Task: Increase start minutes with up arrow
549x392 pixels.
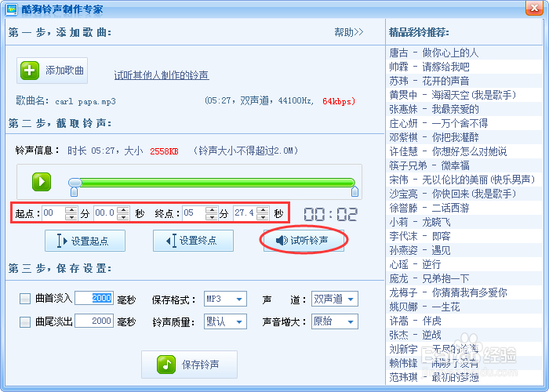Action: (71, 209)
